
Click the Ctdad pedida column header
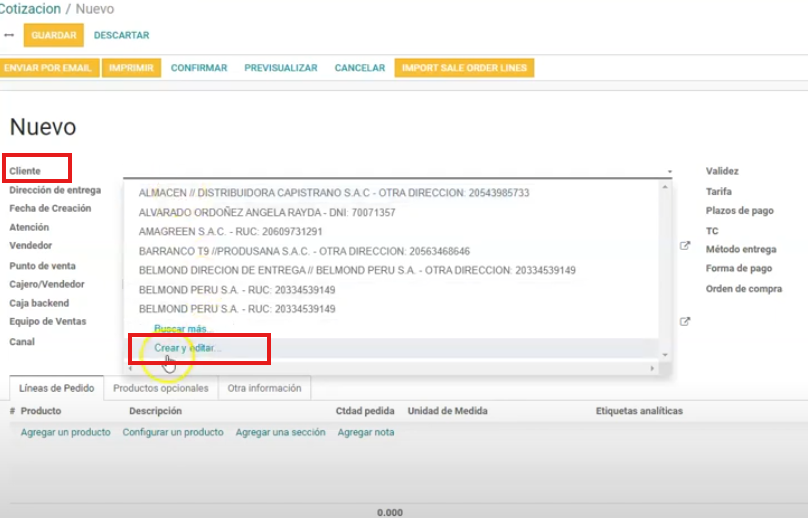(365, 411)
